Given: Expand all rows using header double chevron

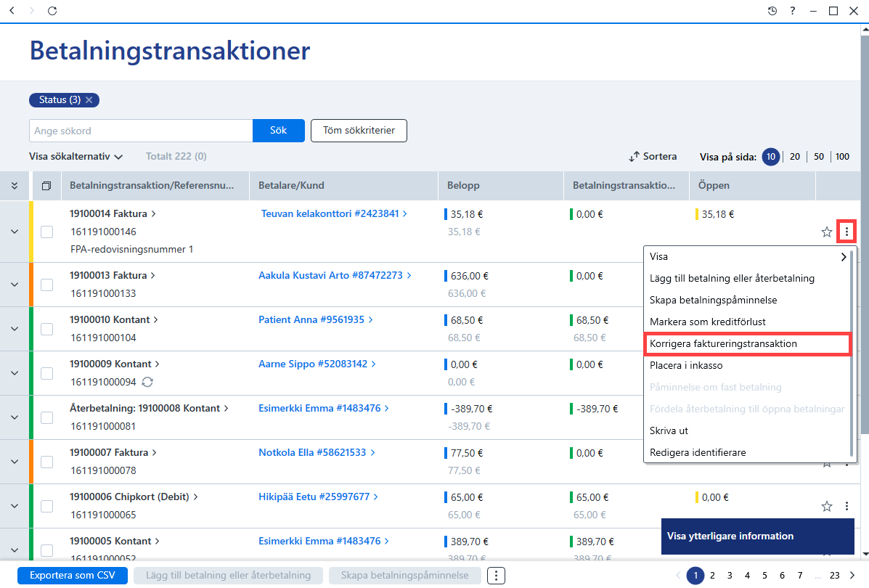Looking at the screenshot, I should [15, 186].
